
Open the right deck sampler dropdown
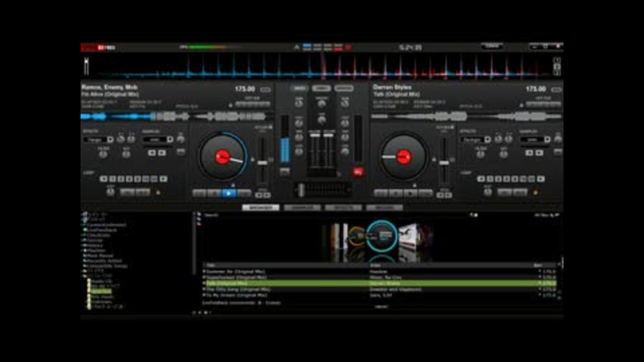547,139
